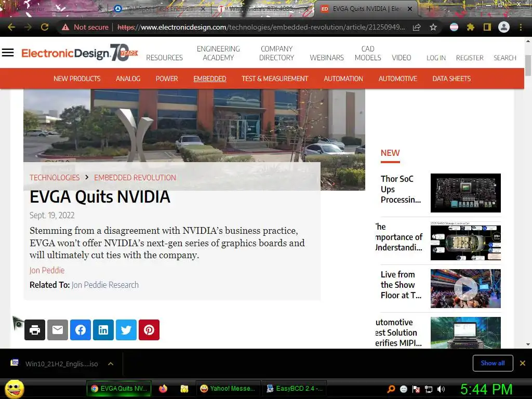Open the Not secure site warning
Screen dimensions: 532x399
[x=85, y=27]
